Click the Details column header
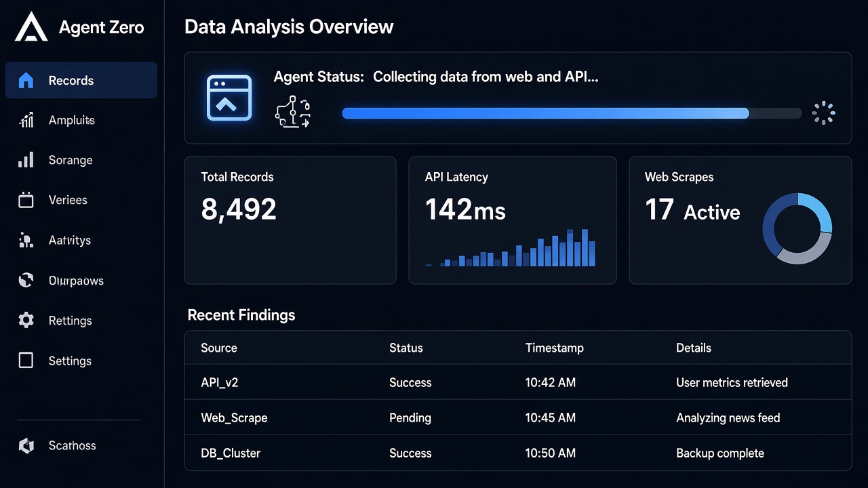Viewport: 868px width, 488px height. [x=694, y=348]
